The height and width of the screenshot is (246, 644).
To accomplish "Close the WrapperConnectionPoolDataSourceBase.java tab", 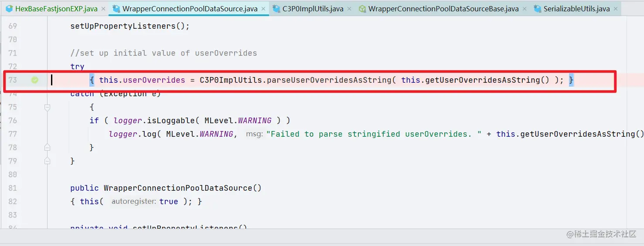I will (524, 9).
